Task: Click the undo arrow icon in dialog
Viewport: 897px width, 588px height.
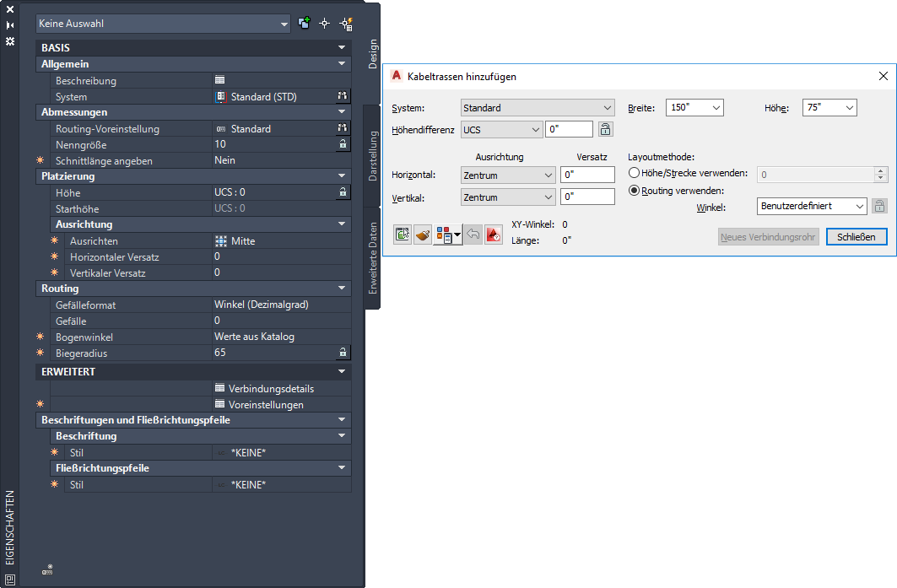Action: coord(473,235)
